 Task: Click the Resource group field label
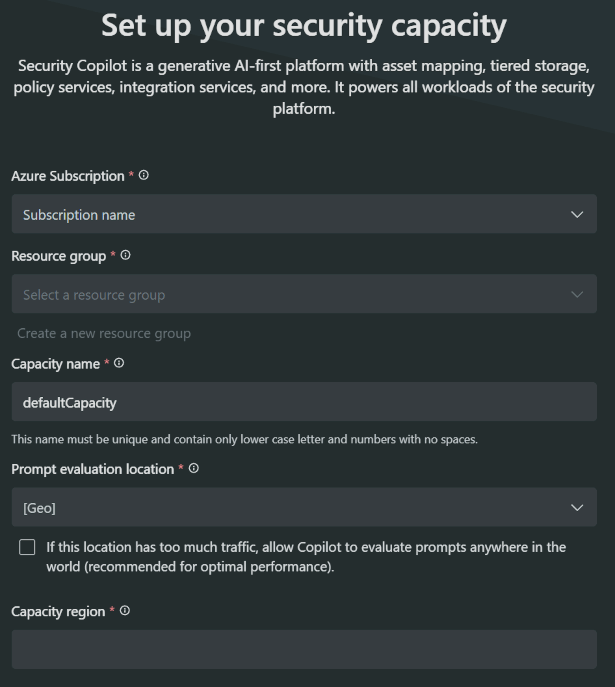tap(58, 256)
